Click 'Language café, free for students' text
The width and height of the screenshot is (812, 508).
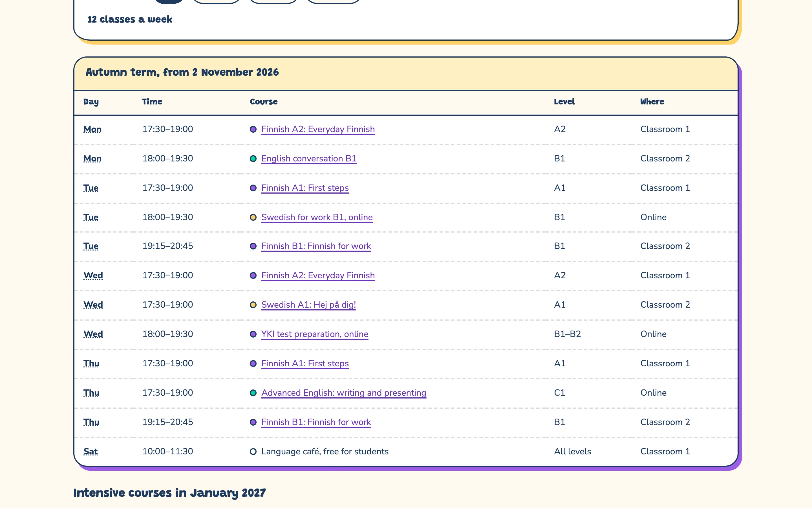(325, 451)
